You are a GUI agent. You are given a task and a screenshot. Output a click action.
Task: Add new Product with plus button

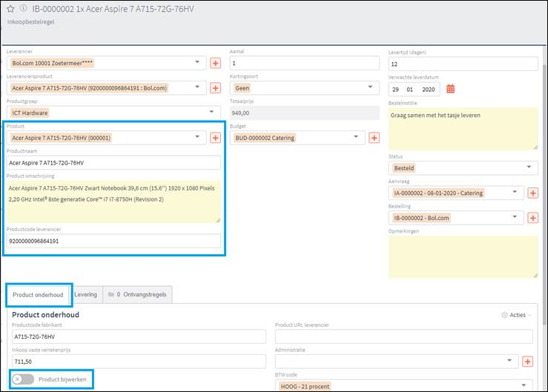[215, 138]
